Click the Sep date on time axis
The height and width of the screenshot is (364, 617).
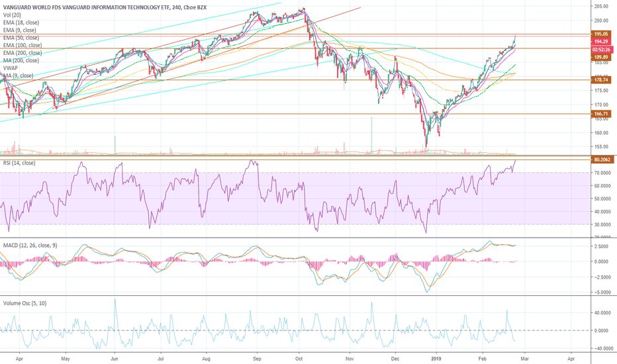click(257, 359)
